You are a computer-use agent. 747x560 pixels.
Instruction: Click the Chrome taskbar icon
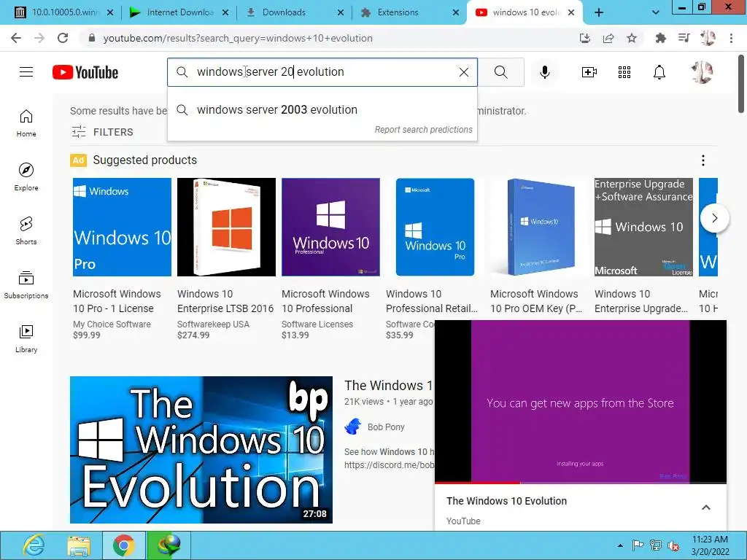pyautogui.click(x=124, y=545)
